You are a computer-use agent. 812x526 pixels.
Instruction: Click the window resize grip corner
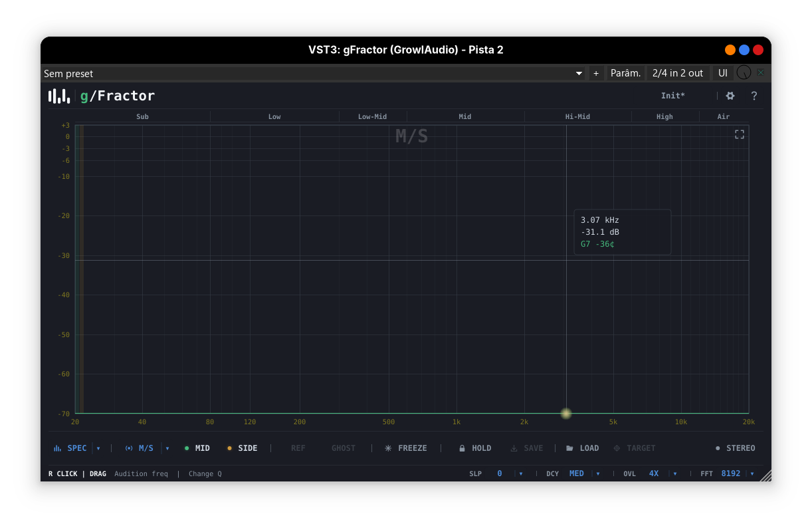[x=765, y=475]
